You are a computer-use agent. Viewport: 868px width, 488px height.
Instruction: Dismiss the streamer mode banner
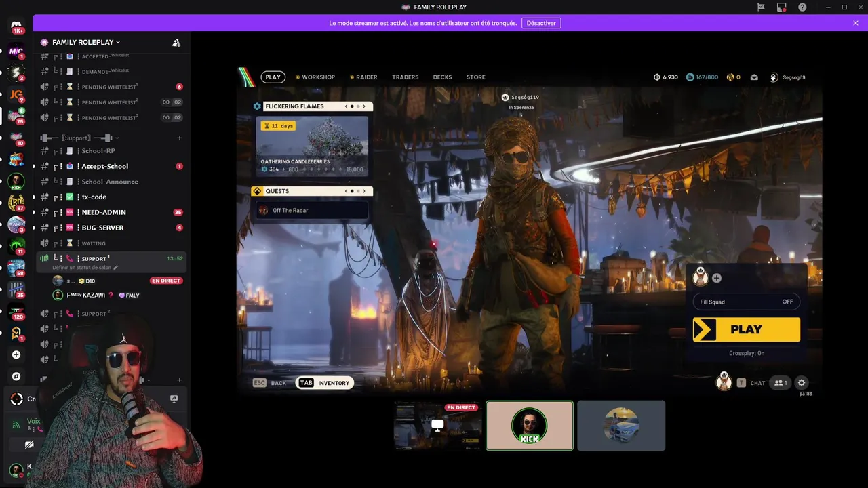pos(856,23)
